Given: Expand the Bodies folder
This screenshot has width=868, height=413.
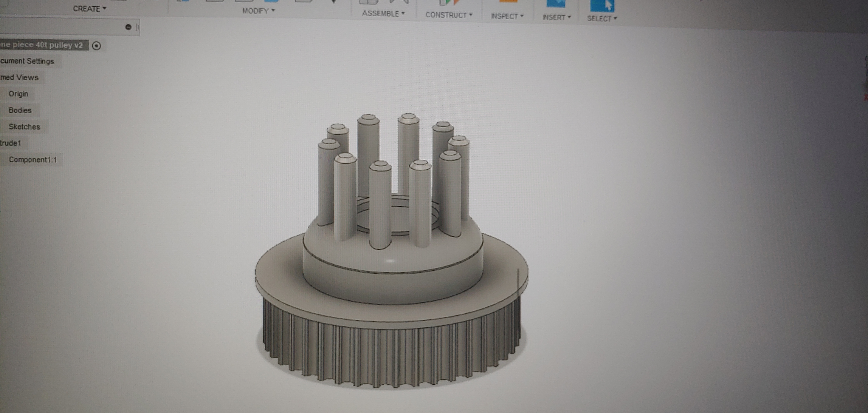Looking at the screenshot, I should 20,110.
